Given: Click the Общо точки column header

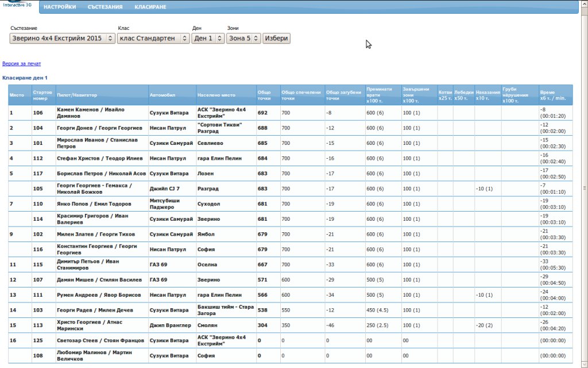Looking at the screenshot, I should click(x=264, y=95).
